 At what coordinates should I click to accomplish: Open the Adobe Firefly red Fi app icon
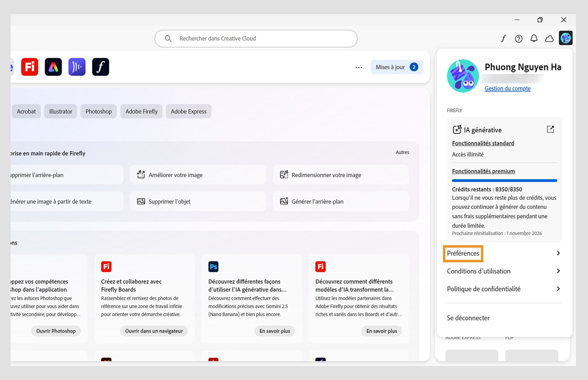(30, 67)
